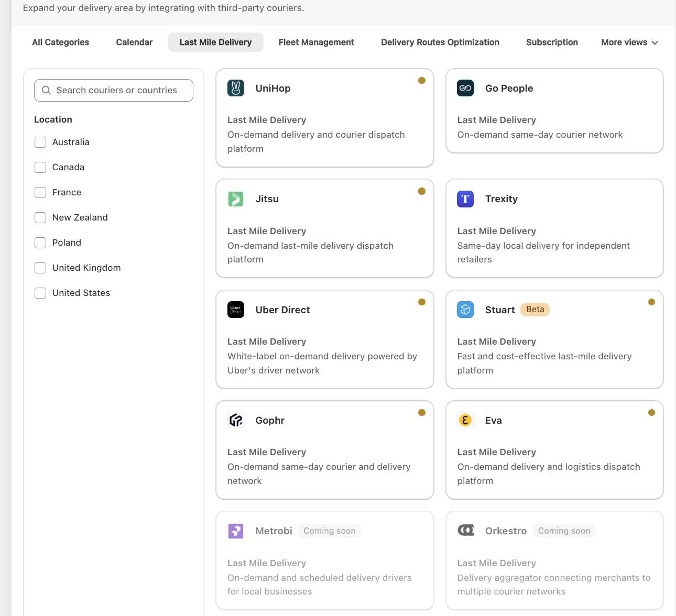Viewport: 676px width, 616px height.
Task: Check the Australia location checkbox
Action: click(x=40, y=142)
